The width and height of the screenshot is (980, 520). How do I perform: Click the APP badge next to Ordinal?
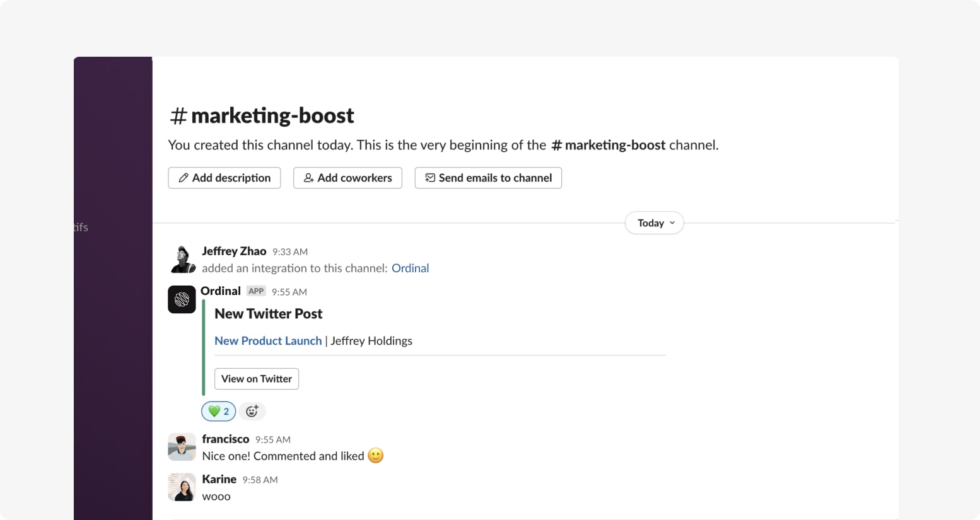[256, 291]
